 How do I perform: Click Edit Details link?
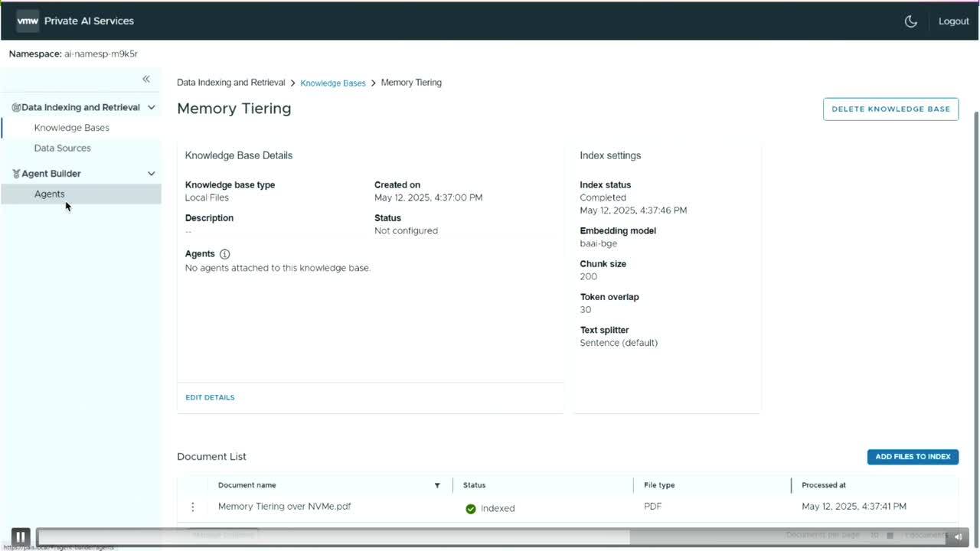coord(210,397)
